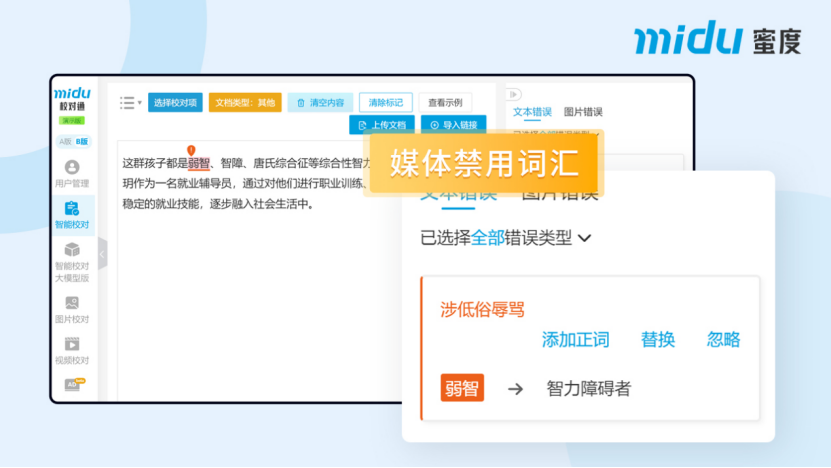Screen dimensions: 831x468
Task: Open the 用户管理 user icon
Action: coord(72,167)
